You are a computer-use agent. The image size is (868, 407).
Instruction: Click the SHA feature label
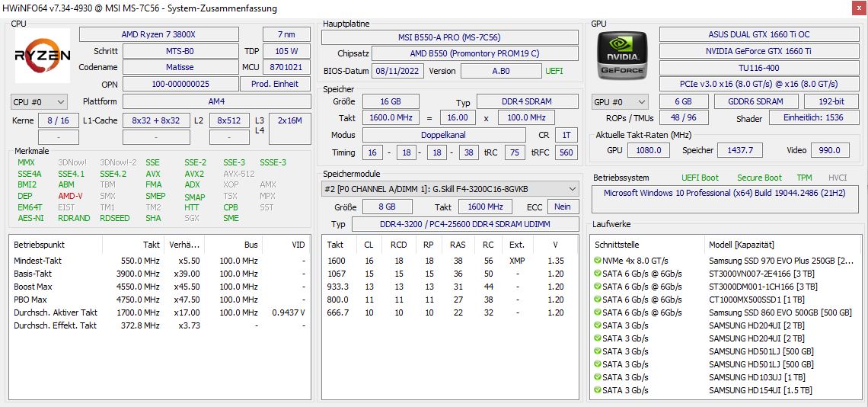pos(153,218)
